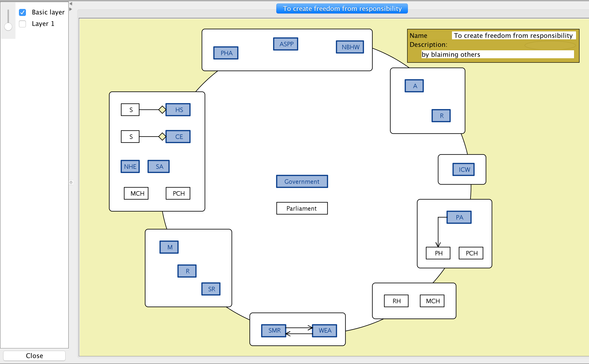Click the ASPP node
Image resolution: width=589 pixels, height=364 pixels.
(286, 44)
